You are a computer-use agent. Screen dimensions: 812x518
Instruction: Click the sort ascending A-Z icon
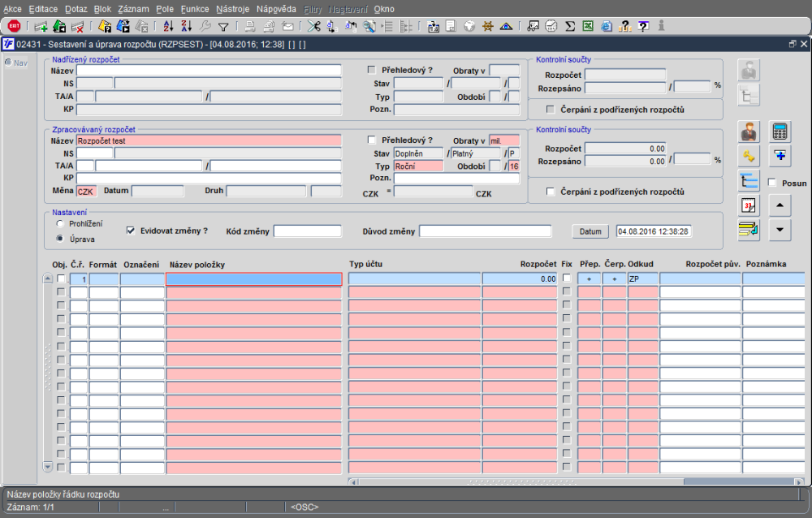coord(168,26)
